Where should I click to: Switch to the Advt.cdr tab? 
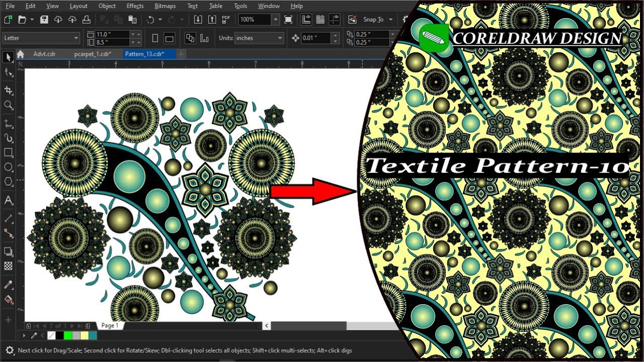point(45,54)
